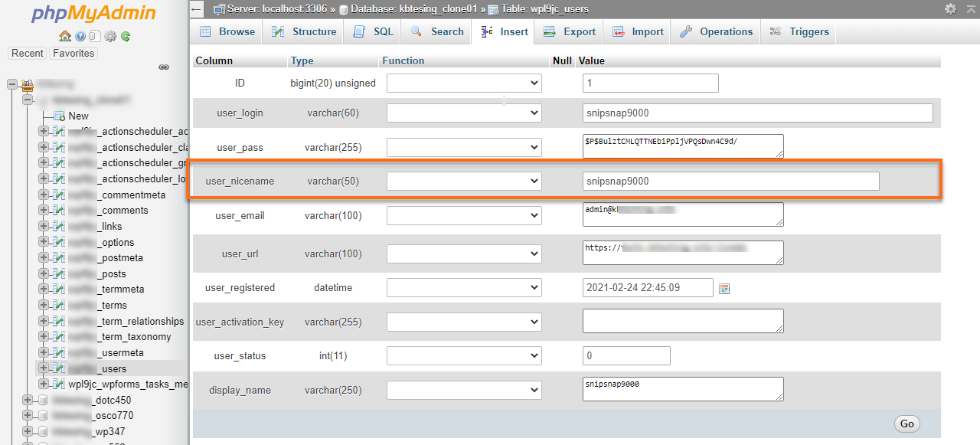
Task: Expand the _dotc450 database node
Action: click(28, 400)
